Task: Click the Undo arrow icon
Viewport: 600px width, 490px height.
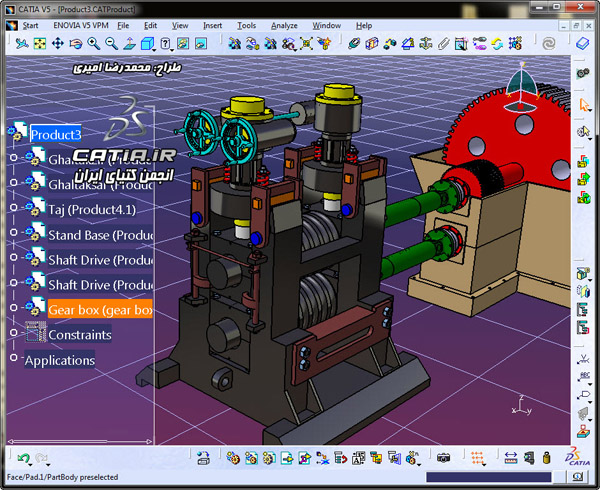Action: 24,458
